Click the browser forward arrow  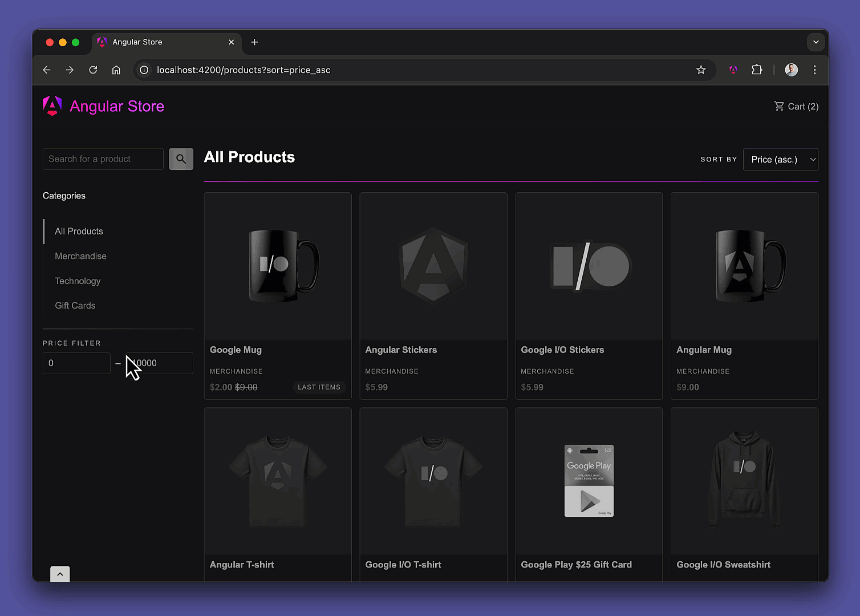70,70
